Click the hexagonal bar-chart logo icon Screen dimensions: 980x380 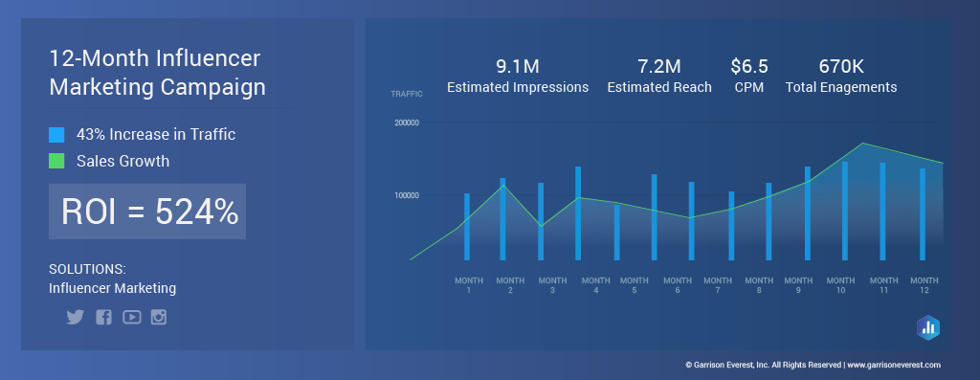tap(928, 327)
